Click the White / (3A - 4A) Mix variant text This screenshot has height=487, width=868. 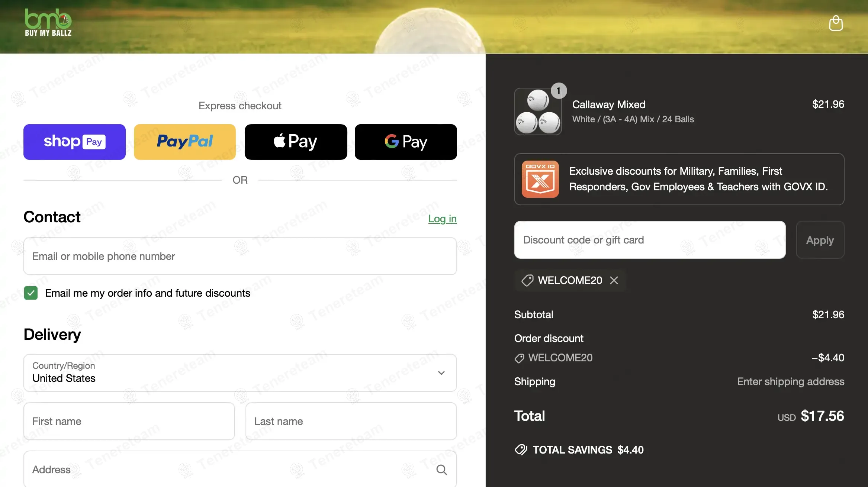pyautogui.click(x=633, y=119)
